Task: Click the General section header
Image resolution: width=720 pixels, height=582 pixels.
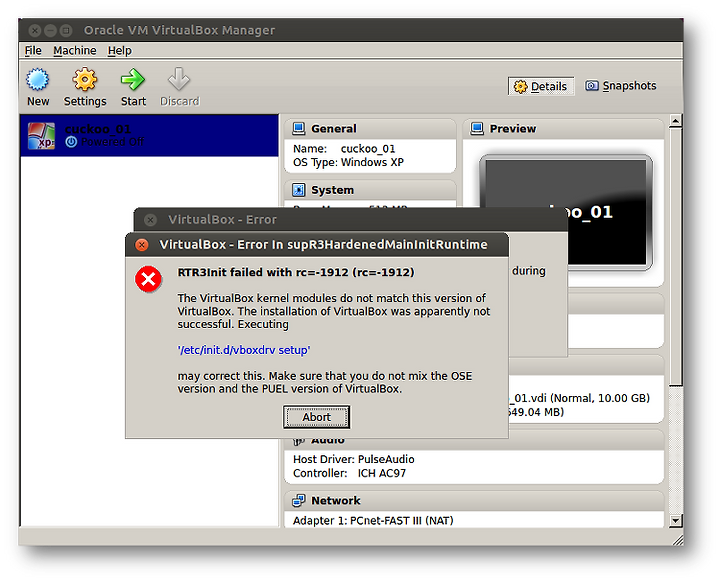Action: click(x=370, y=129)
